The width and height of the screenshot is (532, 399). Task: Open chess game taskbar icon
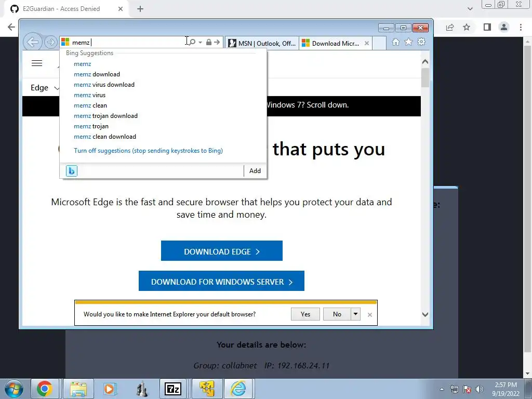click(142, 389)
